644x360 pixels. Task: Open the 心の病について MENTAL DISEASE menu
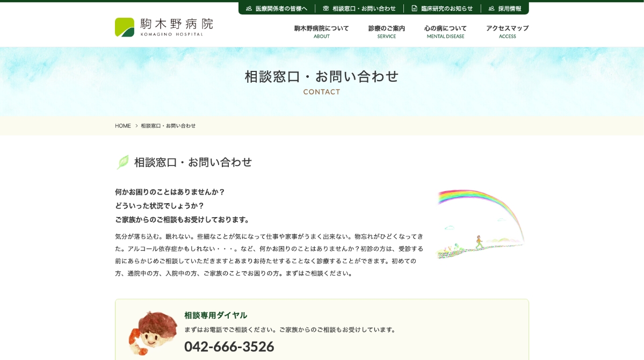click(445, 32)
